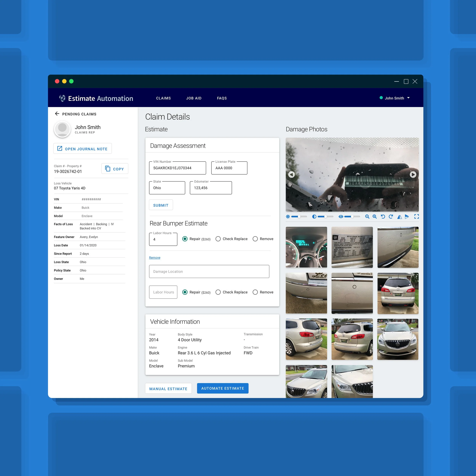The width and height of the screenshot is (476, 476).
Task: Click Automate Estimate button
Action: click(x=222, y=388)
